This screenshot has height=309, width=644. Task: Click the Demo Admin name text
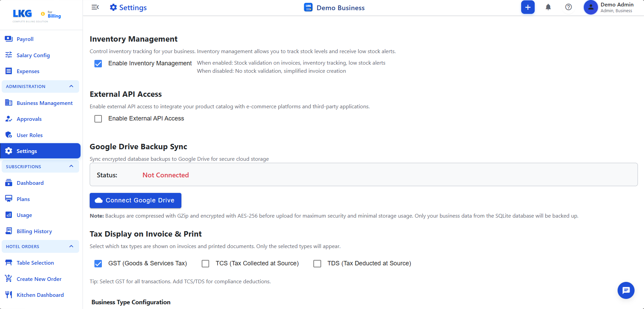coord(617,5)
